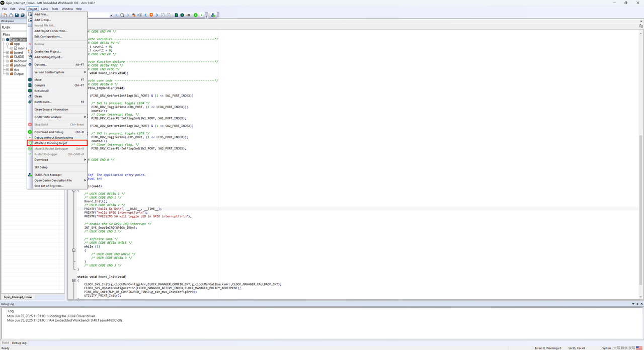Select Make from the Project menu
The image size is (644, 350).
click(57, 79)
